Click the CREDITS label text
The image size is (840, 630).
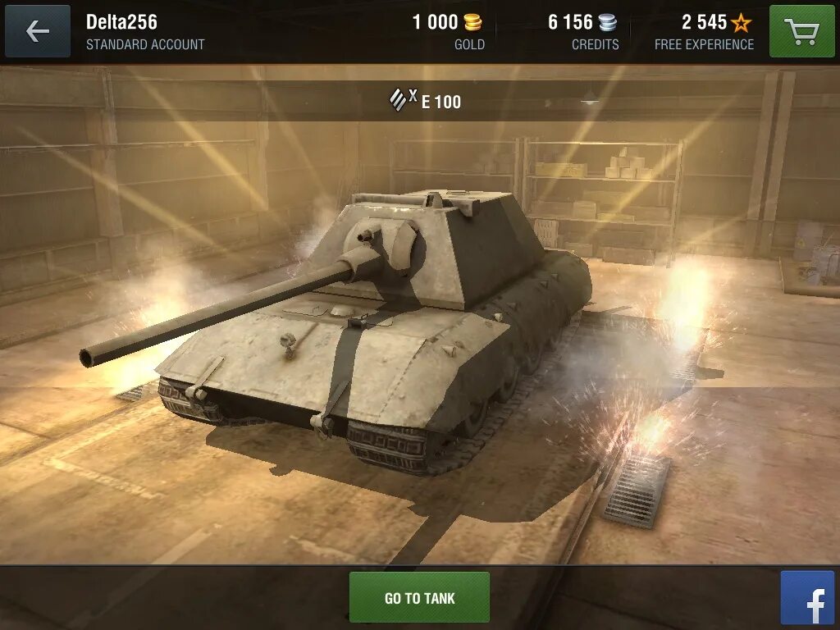596,44
